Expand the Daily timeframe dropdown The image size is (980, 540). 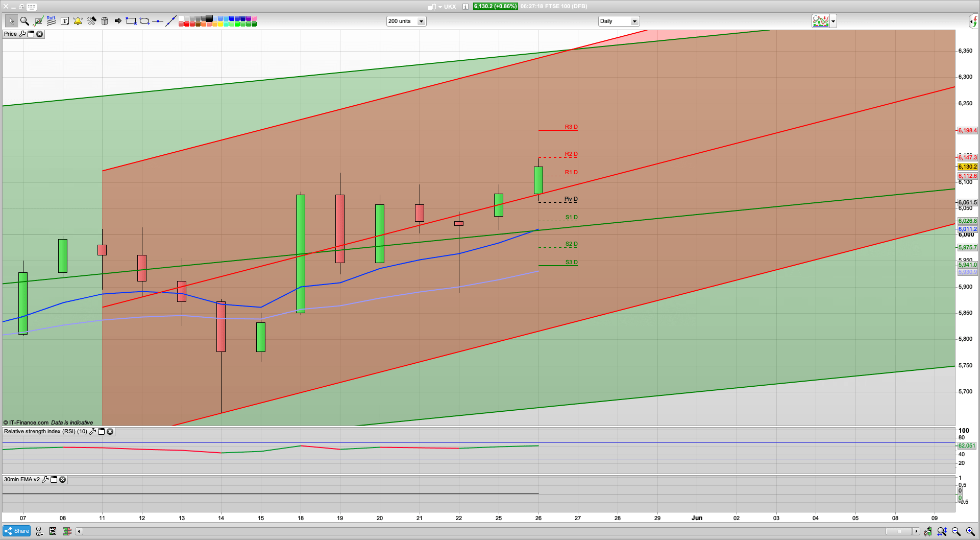[x=634, y=21]
